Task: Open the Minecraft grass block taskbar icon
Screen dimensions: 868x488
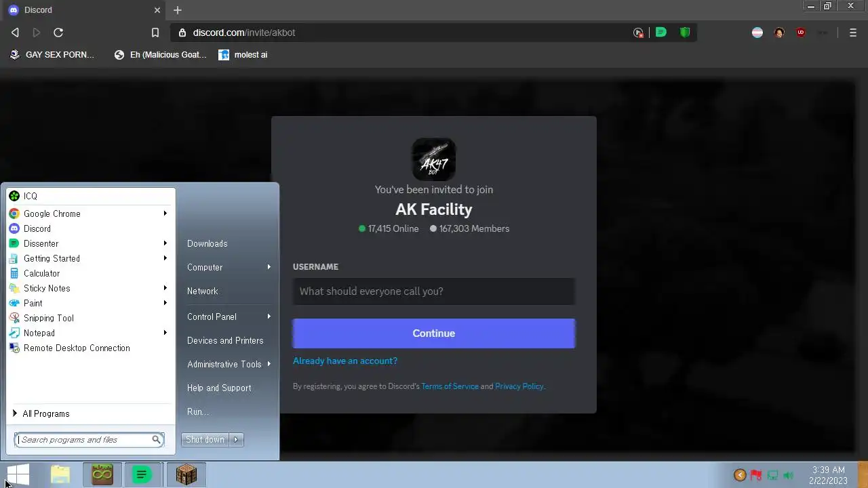Action: tap(102, 474)
